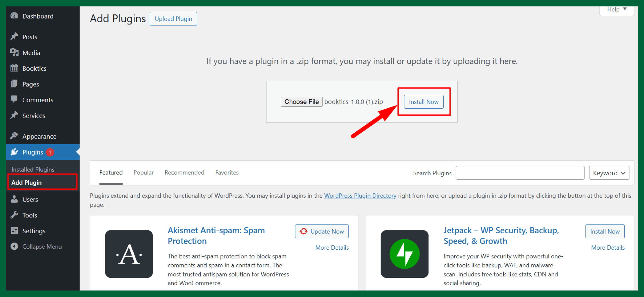Image resolution: width=644 pixels, height=297 pixels.
Task: Select the Installed Plugins submenu
Action: point(33,169)
